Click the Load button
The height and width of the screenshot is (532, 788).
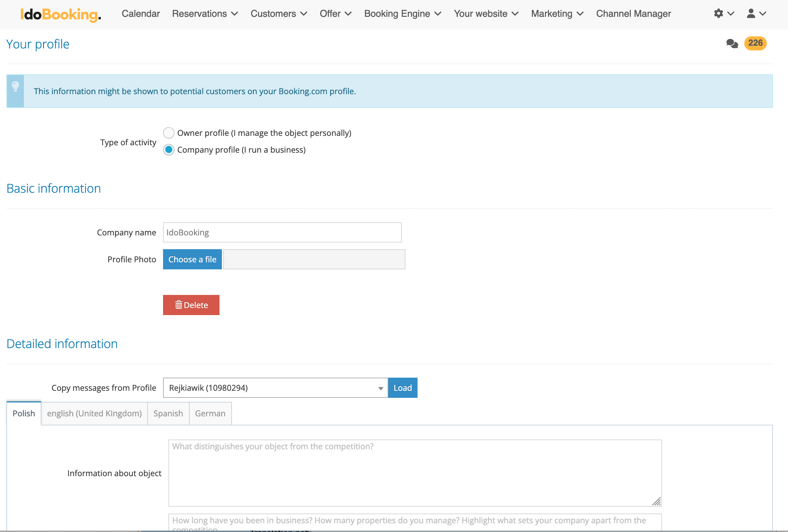tap(402, 387)
